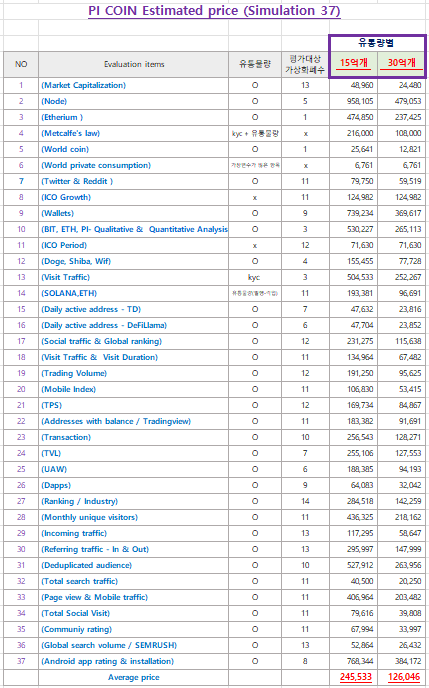
Task: Select (Referring traffic - In & Out) cell
Action: pyautogui.click(x=134, y=550)
